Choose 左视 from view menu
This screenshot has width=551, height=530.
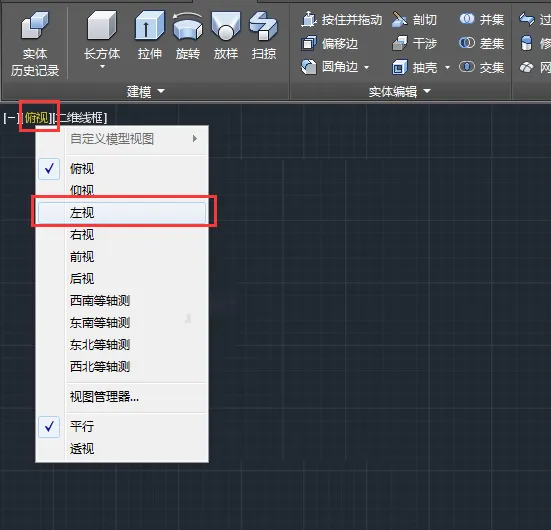(x=122, y=212)
